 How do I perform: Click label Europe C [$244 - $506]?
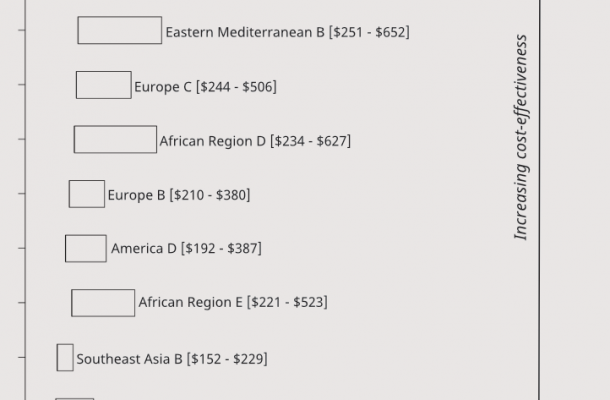pyautogui.click(x=205, y=86)
